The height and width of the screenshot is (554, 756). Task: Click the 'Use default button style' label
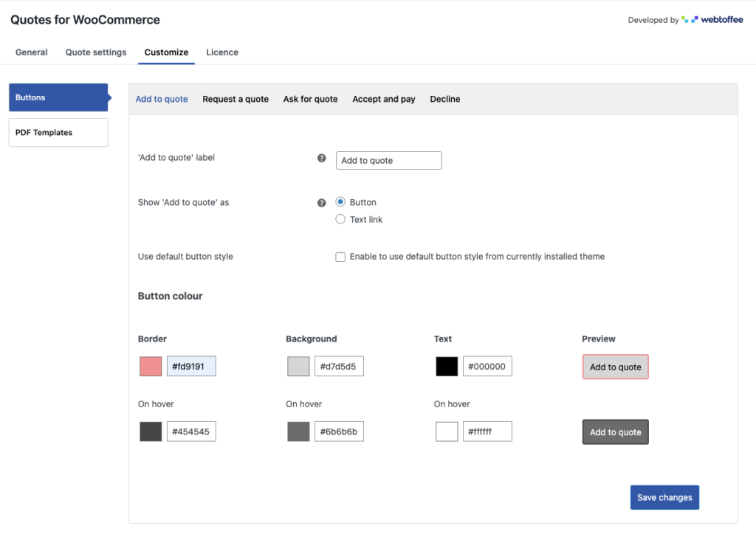pos(185,256)
